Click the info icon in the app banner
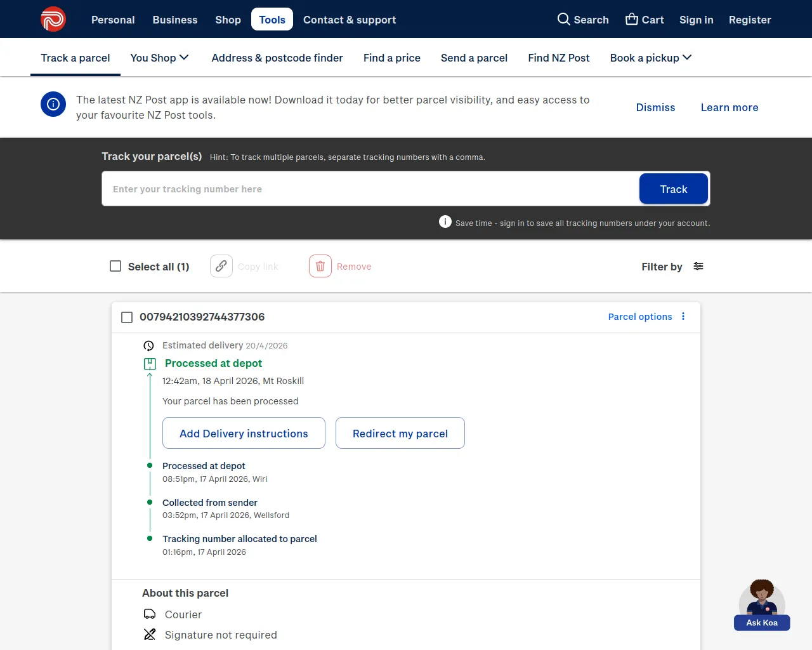812x650 pixels. [x=53, y=104]
